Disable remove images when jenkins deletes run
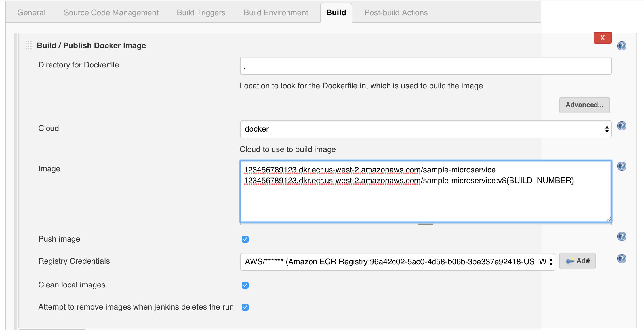Image resolution: width=644 pixels, height=330 pixels. click(245, 307)
